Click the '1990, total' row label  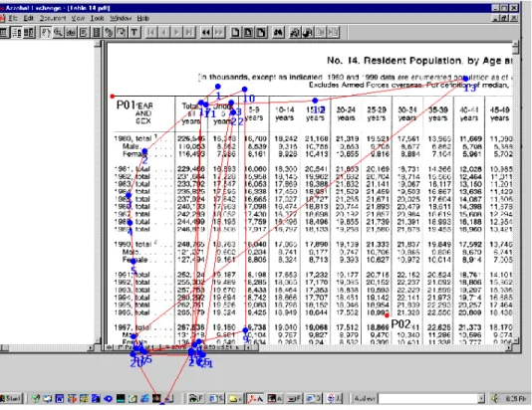[x=133, y=244]
